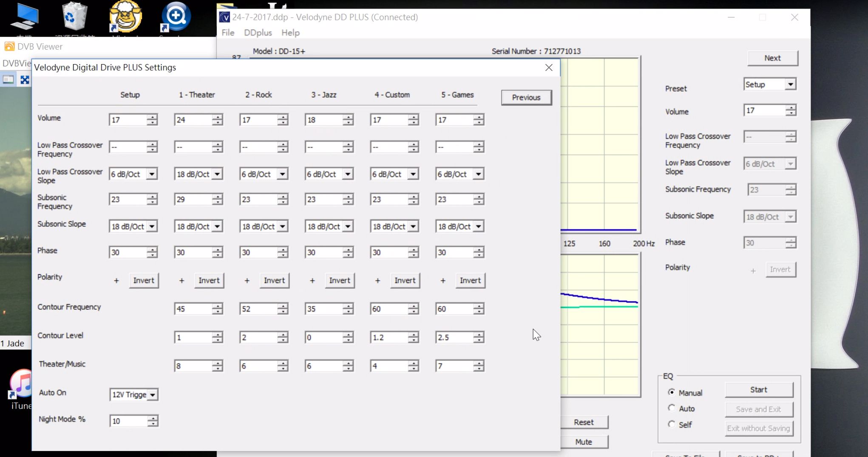Viewport: 868px width, 457px height.
Task: Click the DVB Viewer fullscreen toolbar icon
Action: [25, 79]
